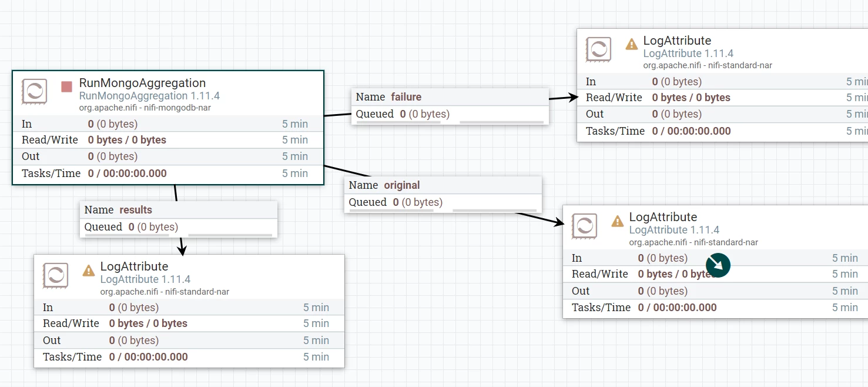Viewport: 868px width, 387px height.
Task: Click 'LogAttribute 1.11.4' text on LogAttribute fed by failure
Action: [688, 54]
